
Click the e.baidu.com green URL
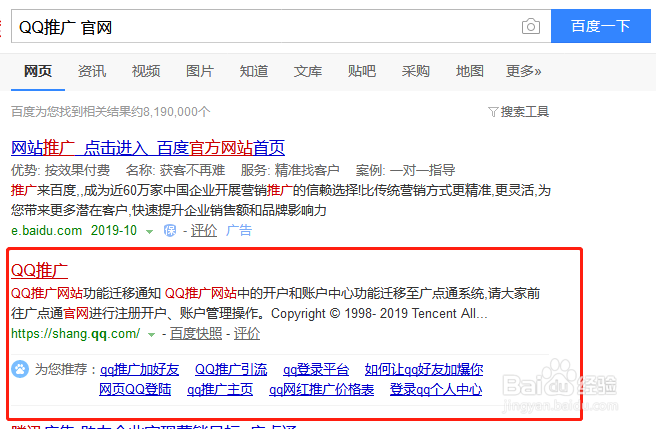pos(46,230)
